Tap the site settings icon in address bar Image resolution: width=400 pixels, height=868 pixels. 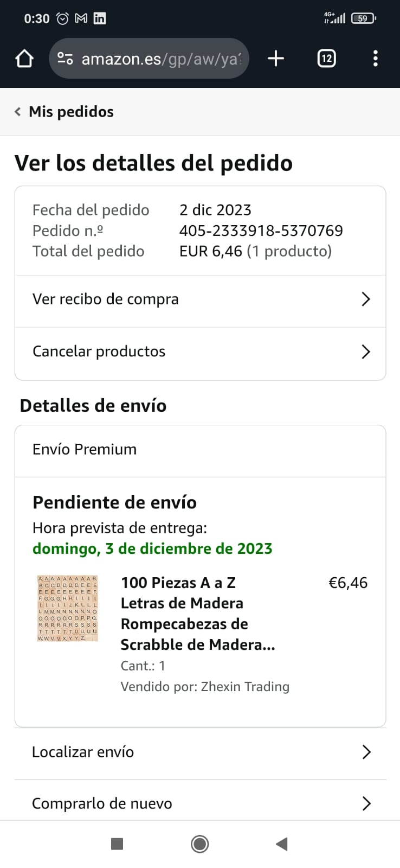point(65,59)
